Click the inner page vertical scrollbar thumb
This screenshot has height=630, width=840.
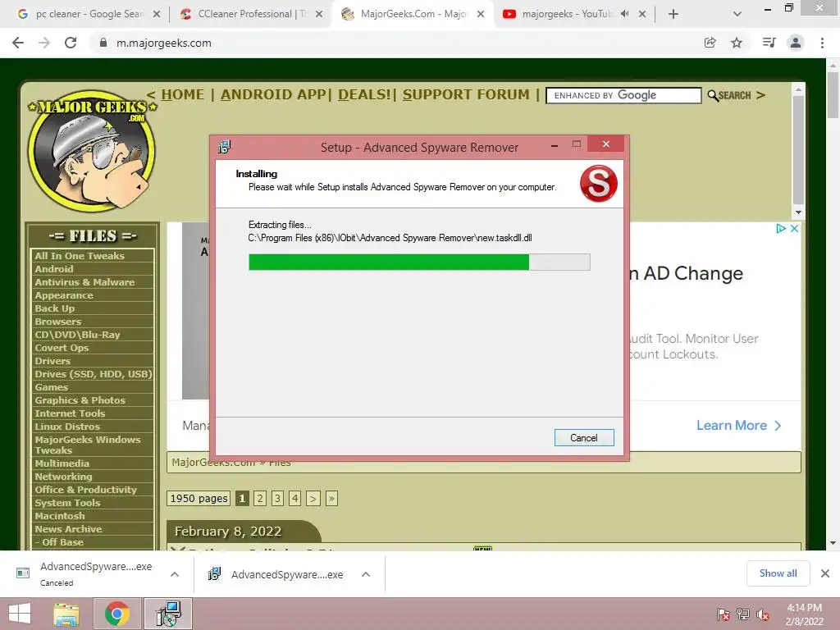(798, 150)
